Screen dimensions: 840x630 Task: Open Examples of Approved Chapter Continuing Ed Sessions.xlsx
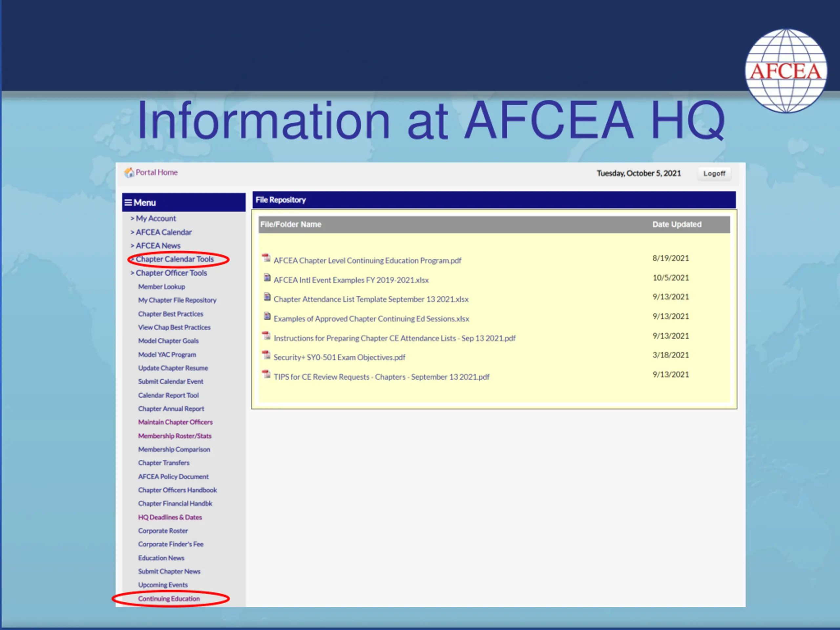pos(371,319)
